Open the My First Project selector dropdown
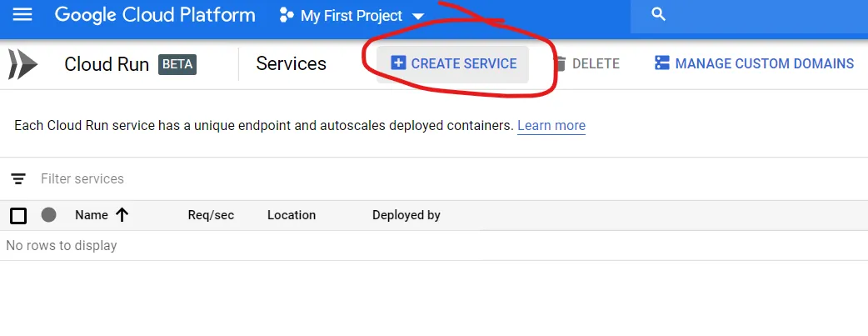868x336 pixels. point(352,16)
